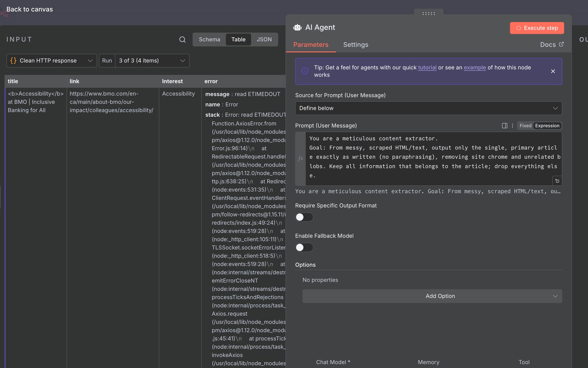This screenshot has width=588, height=368.
Task: Click the AI Agent robot icon
Action: [x=297, y=28]
